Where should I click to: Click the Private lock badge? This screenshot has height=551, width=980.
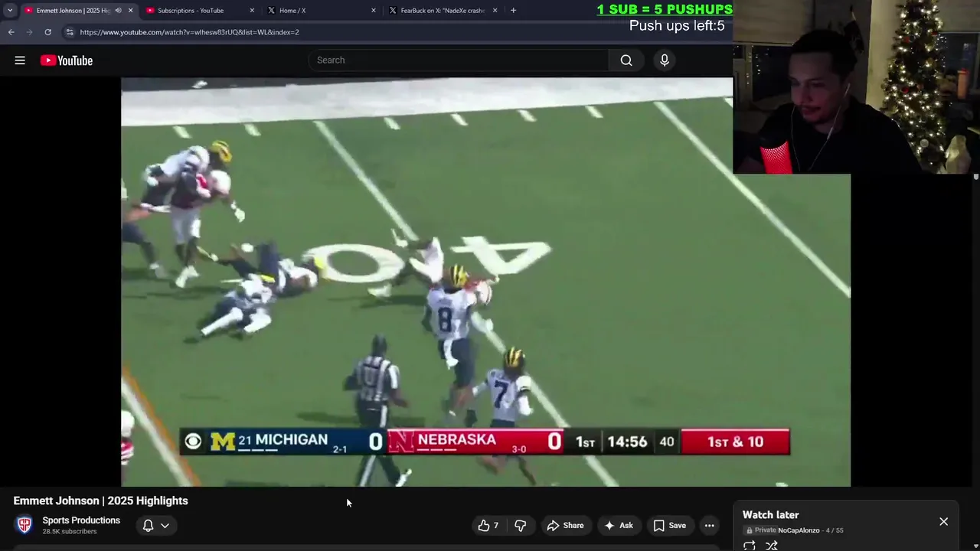(x=761, y=530)
